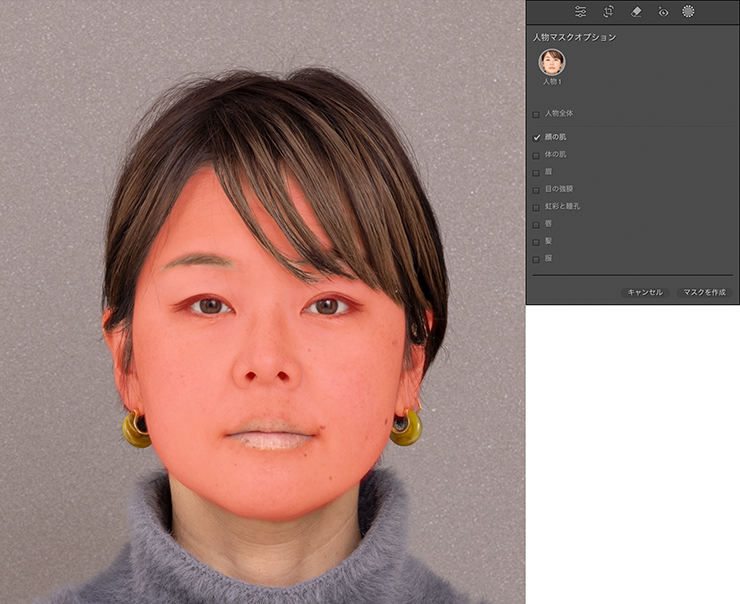Select the Healing eraser tool

pos(635,12)
